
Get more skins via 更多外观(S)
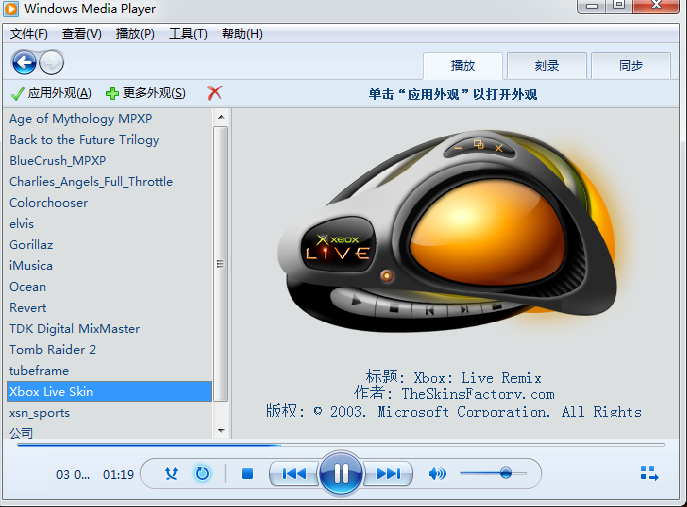(146, 93)
